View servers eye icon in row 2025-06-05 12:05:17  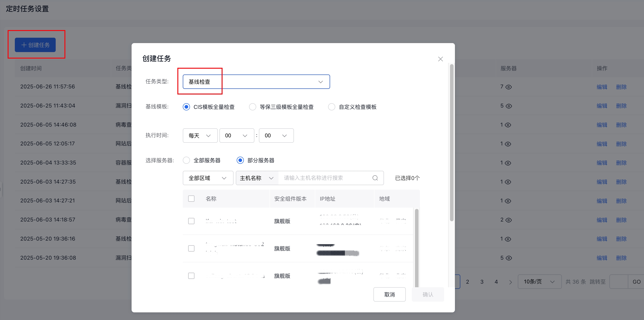point(508,144)
